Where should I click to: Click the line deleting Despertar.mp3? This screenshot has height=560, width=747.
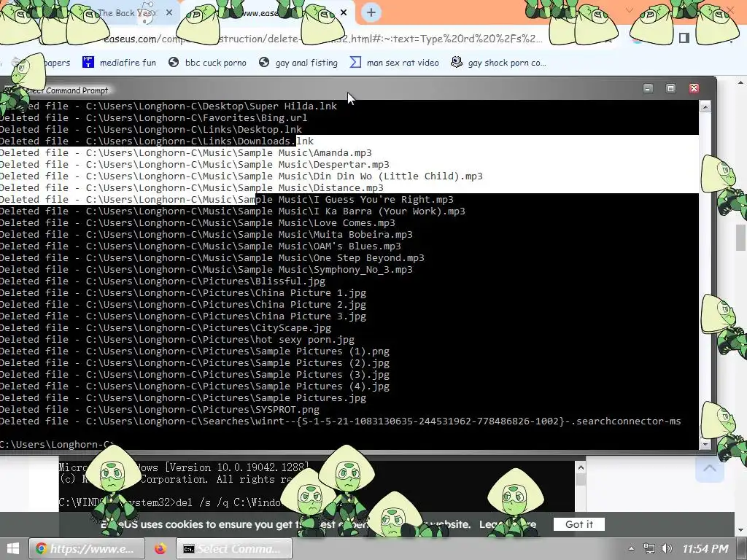point(195,164)
